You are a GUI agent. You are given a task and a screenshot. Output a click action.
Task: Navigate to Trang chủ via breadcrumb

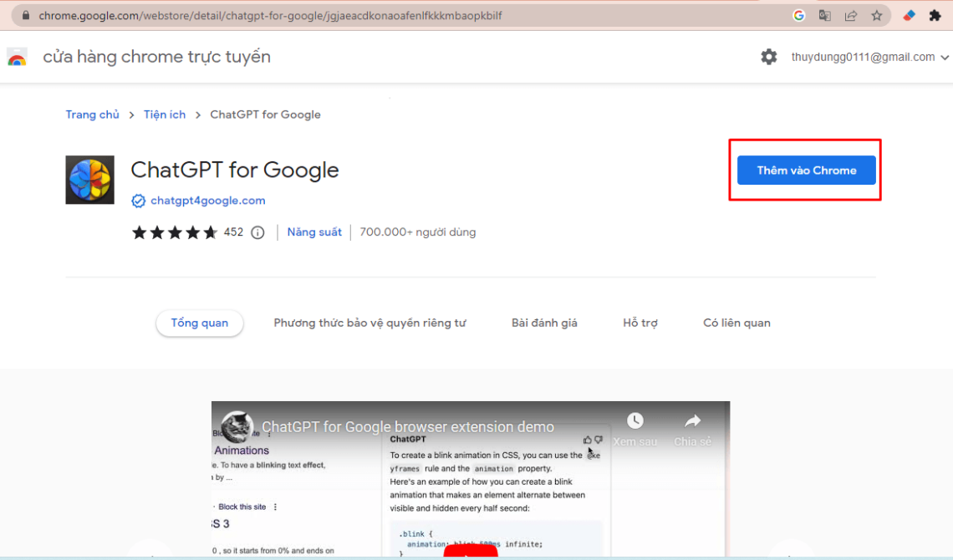(x=92, y=115)
